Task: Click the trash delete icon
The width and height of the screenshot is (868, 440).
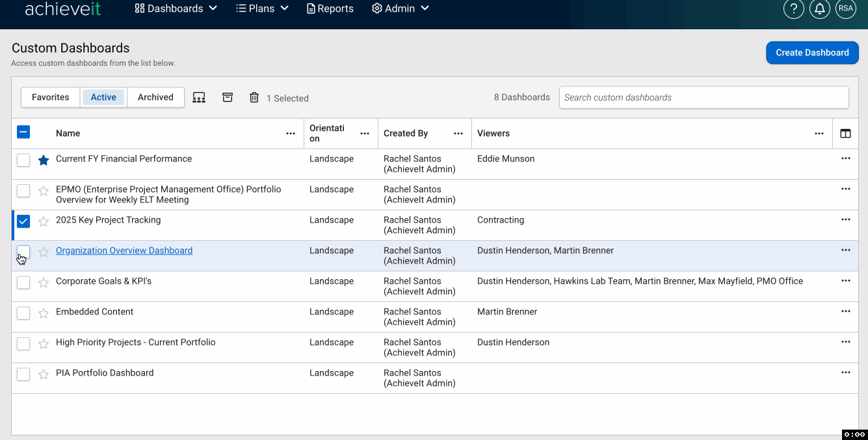Action: 254,98
